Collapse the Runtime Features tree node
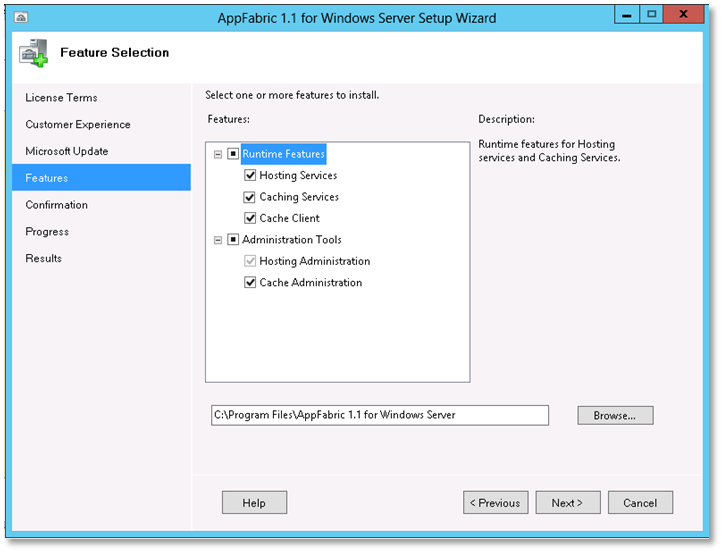The height and width of the screenshot is (552, 722). (x=218, y=155)
